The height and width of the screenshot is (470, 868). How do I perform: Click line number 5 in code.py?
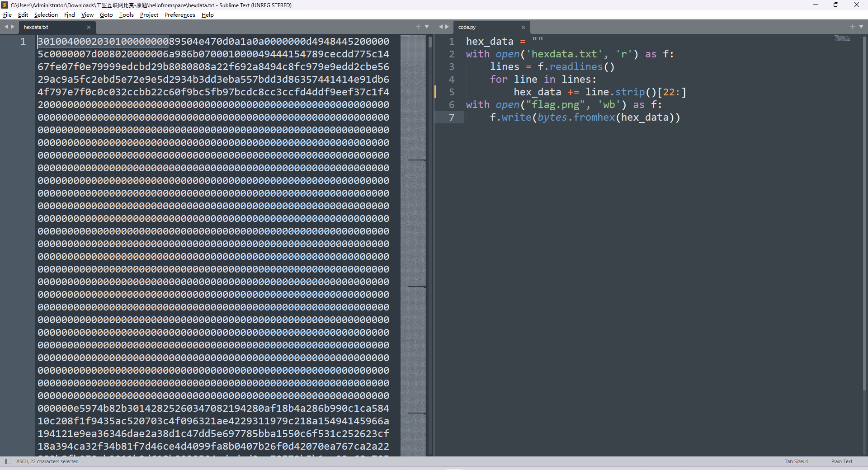452,92
